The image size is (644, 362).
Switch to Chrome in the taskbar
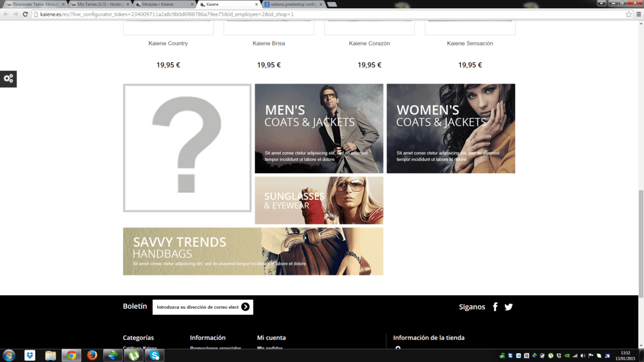pyautogui.click(x=71, y=356)
